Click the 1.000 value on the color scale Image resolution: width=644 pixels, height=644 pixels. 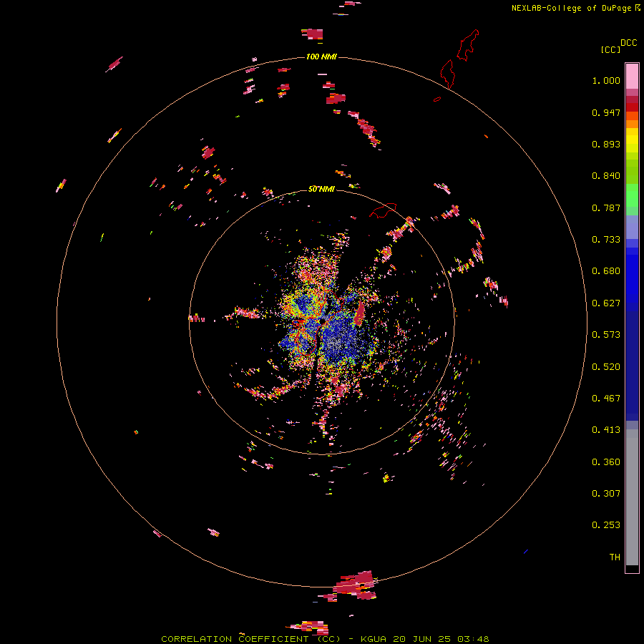pyautogui.click(x=606, y=80)
